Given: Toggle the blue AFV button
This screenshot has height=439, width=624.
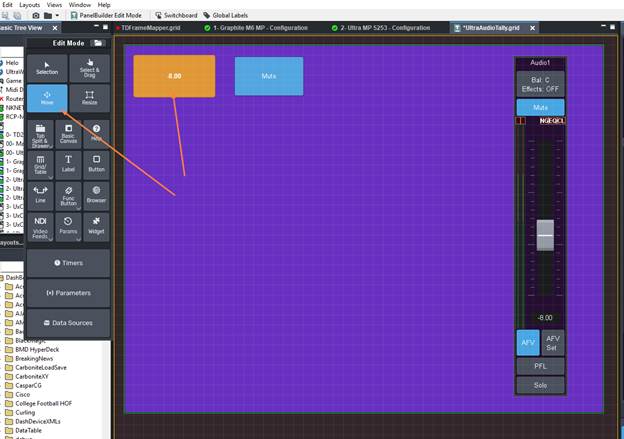Looking at the screenshot, I should pyautogui.click(x=528, y=343).
